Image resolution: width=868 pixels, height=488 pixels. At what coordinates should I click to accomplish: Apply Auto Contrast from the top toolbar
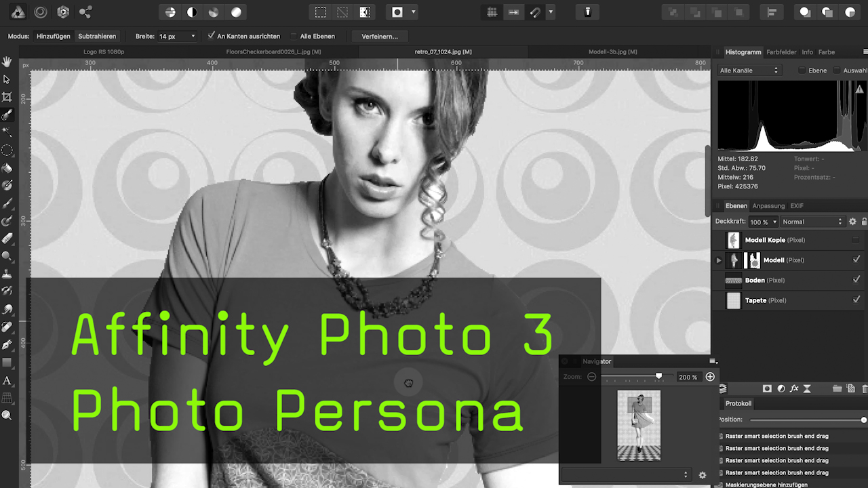[192, 12]
